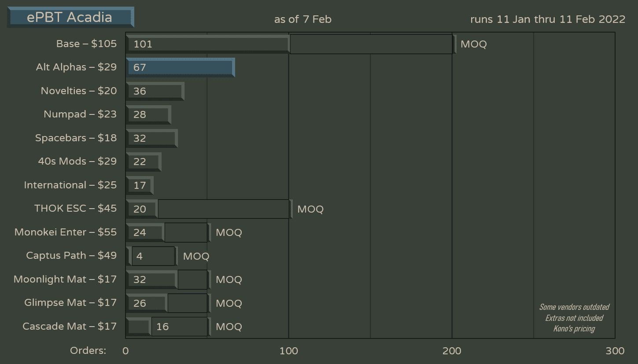Click the 40s Mods – $29 label
The width and height of the screenshot is (638, 364).
coord(77,162)
